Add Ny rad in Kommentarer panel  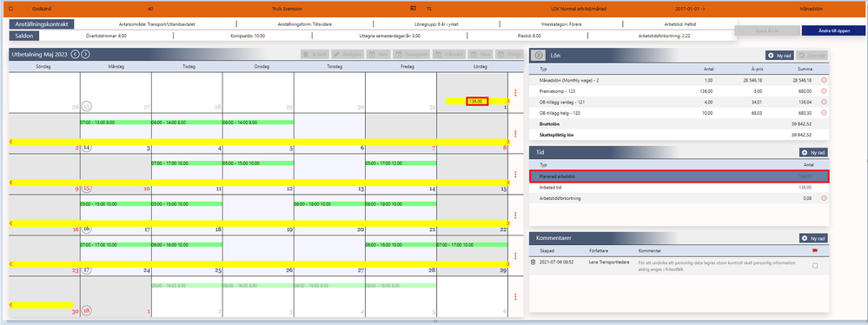[x=814, y=238]
